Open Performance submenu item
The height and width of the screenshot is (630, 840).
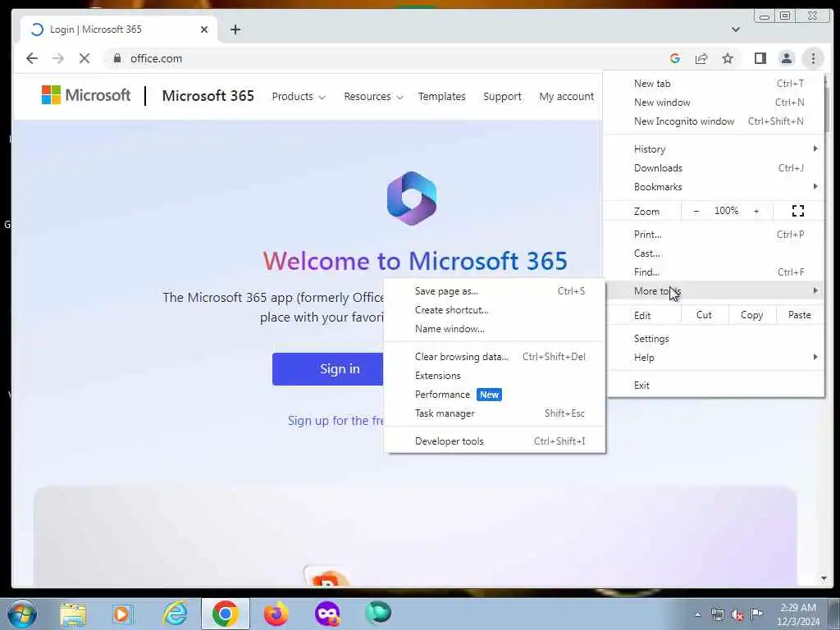(x=495, y=395)
